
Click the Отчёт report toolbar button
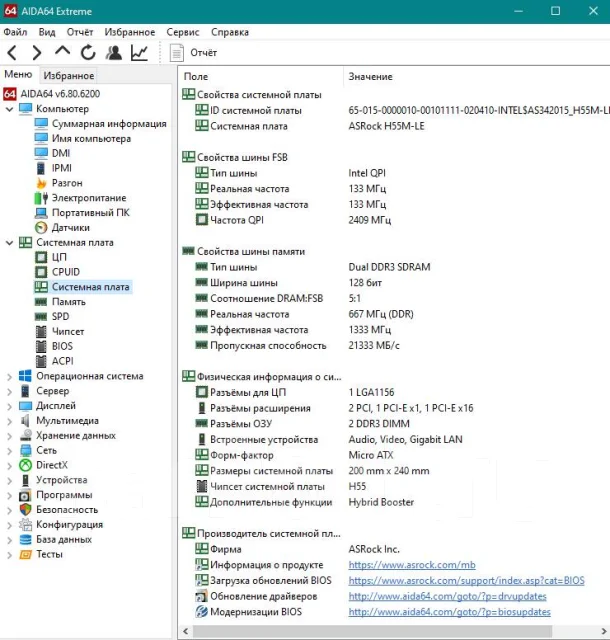coord(193,53)
